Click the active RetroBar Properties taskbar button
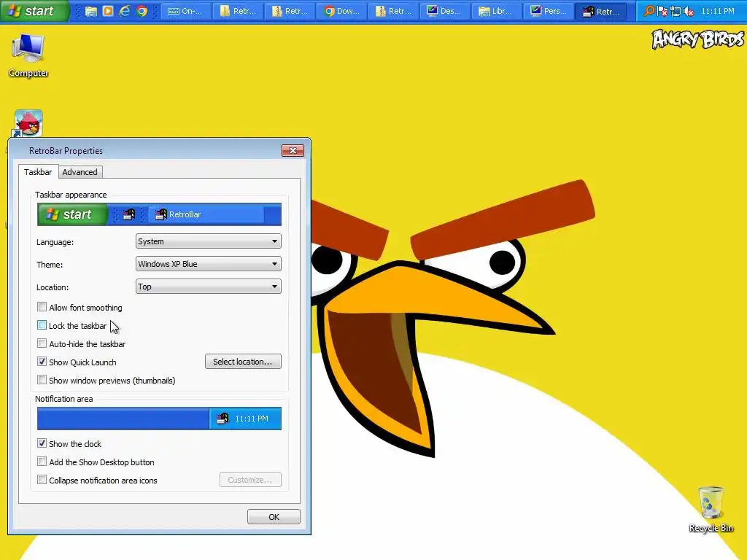 click(602, 11)
